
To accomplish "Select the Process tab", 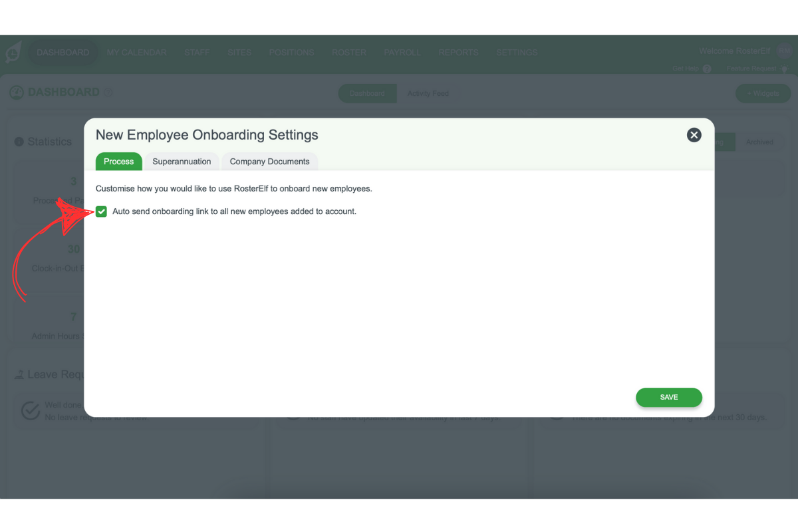I will click(119, 162).
